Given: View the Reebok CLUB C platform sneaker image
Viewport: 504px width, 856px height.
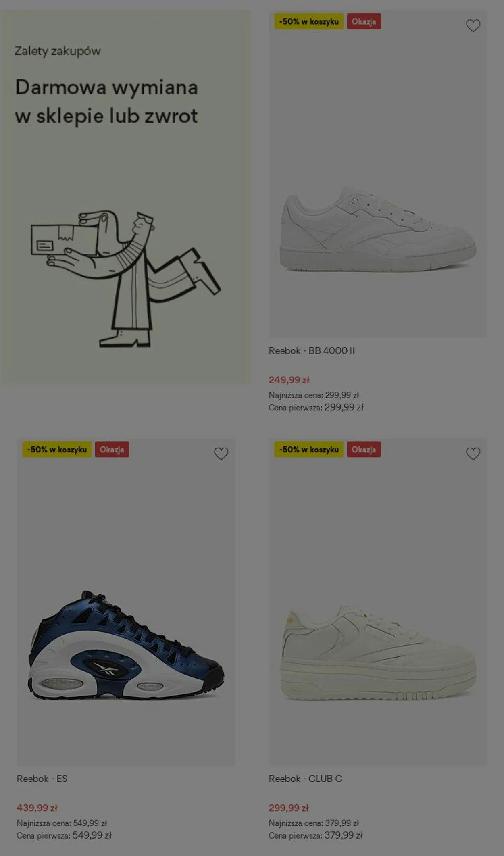Looking at the screenshot, I should tap(378, 652).
